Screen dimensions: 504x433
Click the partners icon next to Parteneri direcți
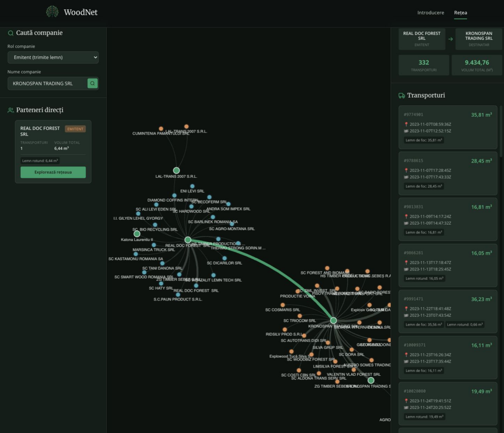point(10,110)
